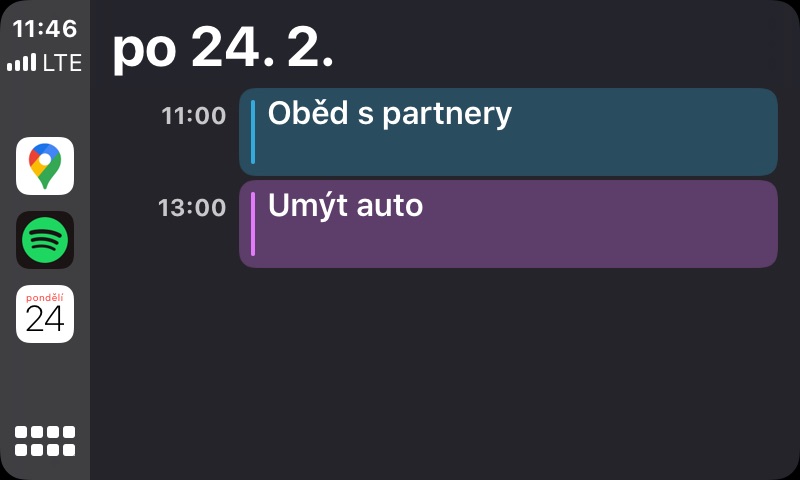Tap the number 24 on Calendar icon
This screenshot has height=480, width=800.
(45, 320)
